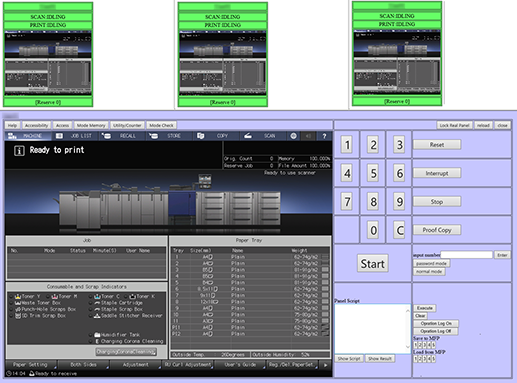Turn Operation Log Off
Screen dimensions: 517x383
(436, 331)
